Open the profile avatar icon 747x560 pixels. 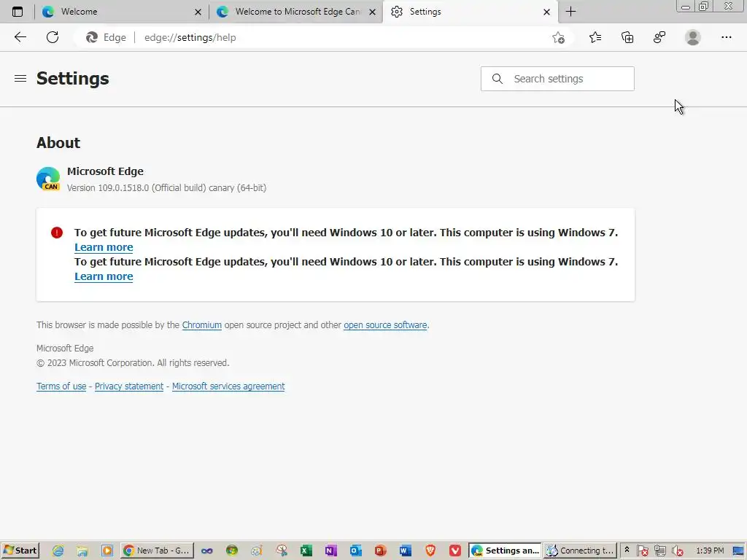coord(693,37)
